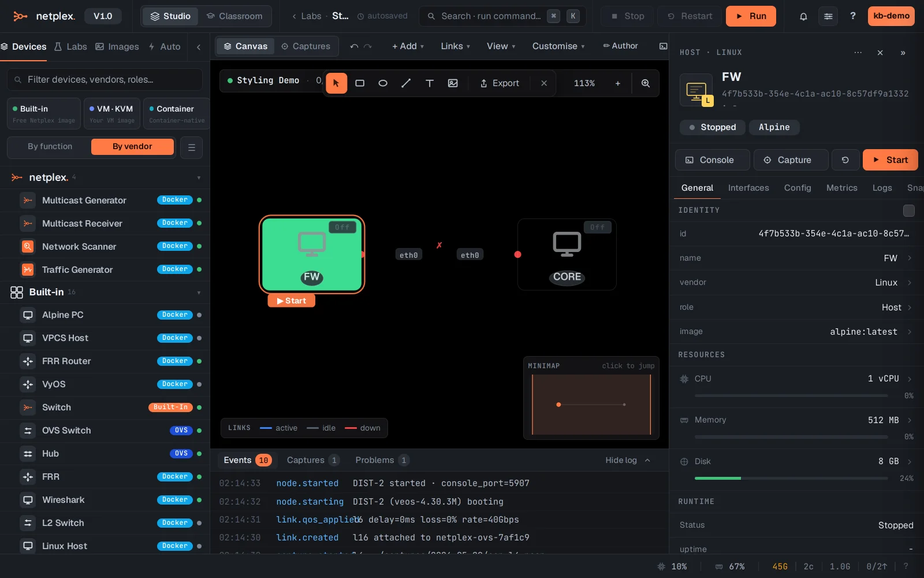Click the Network Scanner device icon

coord(27,247)
